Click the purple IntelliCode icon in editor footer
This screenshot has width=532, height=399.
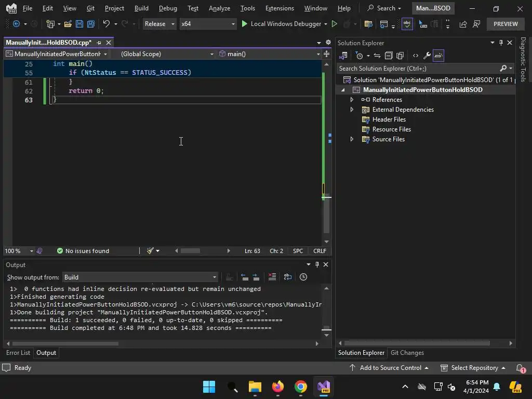tap(39, 251)
